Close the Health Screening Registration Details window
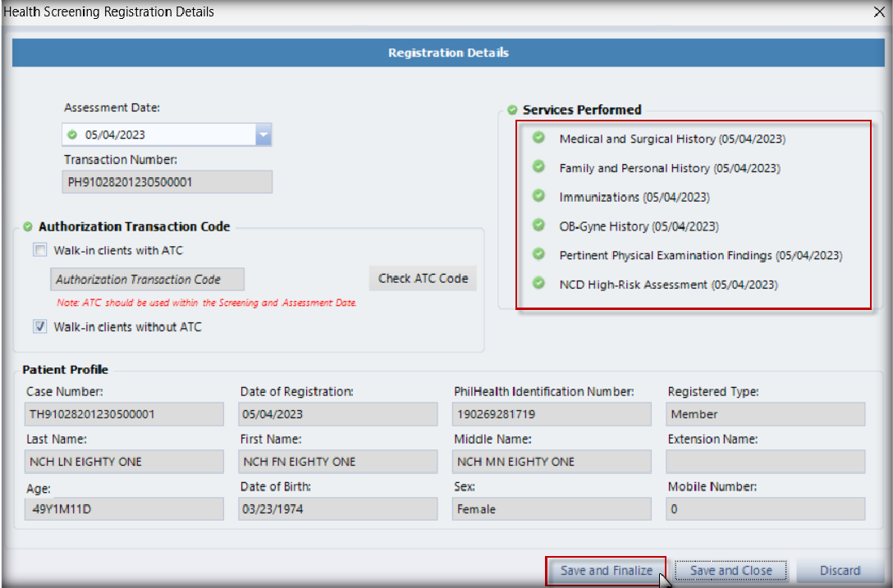Viewport: 893px width, 588px height. [x=881, y=11]
